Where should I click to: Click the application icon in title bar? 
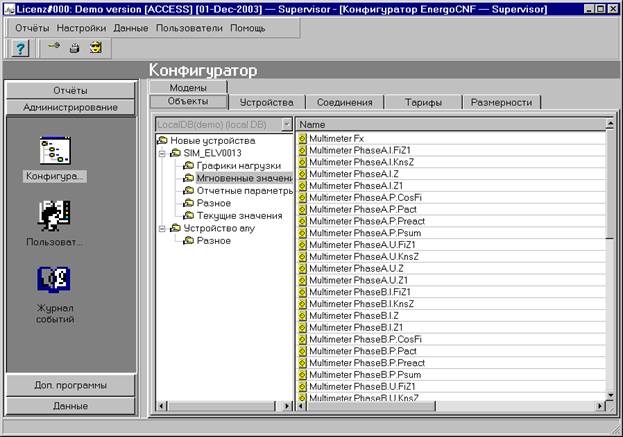click(x=9, y=9)
